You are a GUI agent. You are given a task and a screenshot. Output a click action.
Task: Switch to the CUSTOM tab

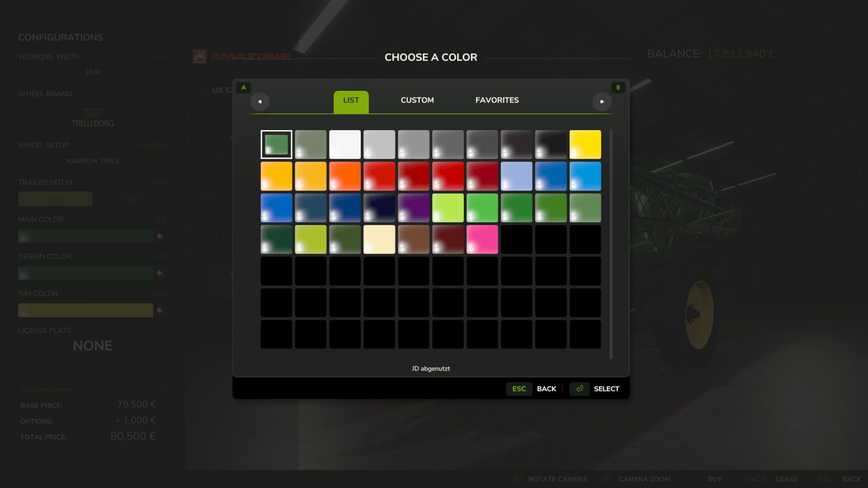pos(417,100)
